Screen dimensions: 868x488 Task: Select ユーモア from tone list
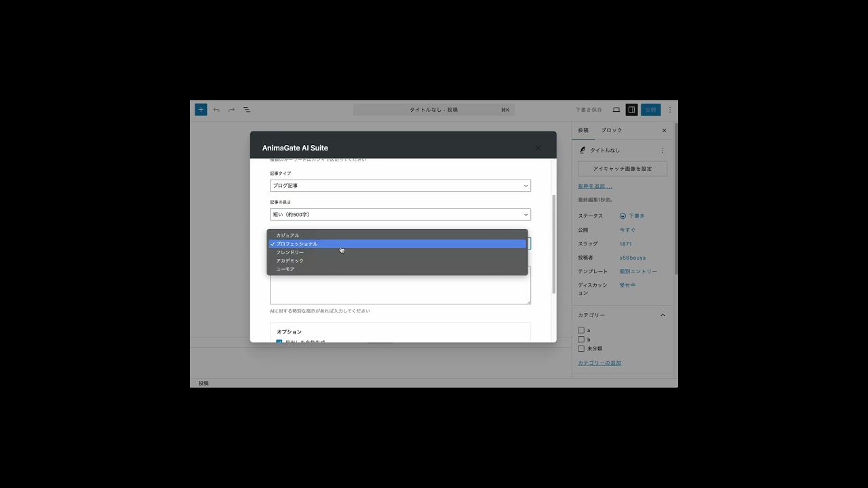coord(397,269)
